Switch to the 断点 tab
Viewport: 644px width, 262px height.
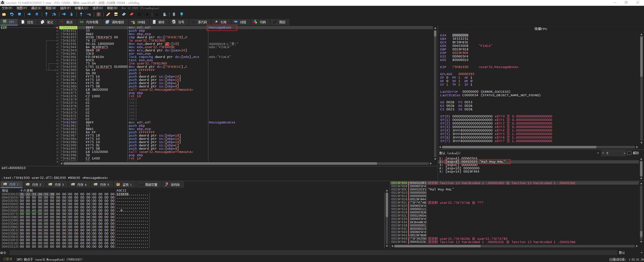coord(67,22)
